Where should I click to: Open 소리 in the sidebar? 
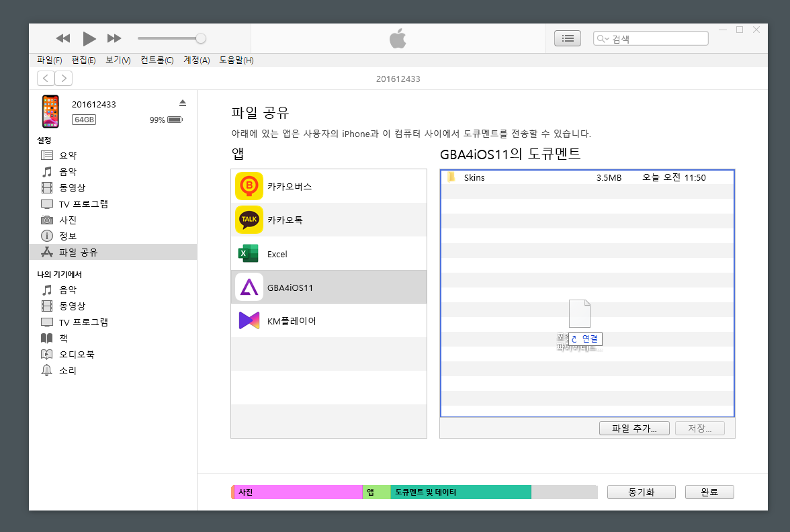click(113, 370)
